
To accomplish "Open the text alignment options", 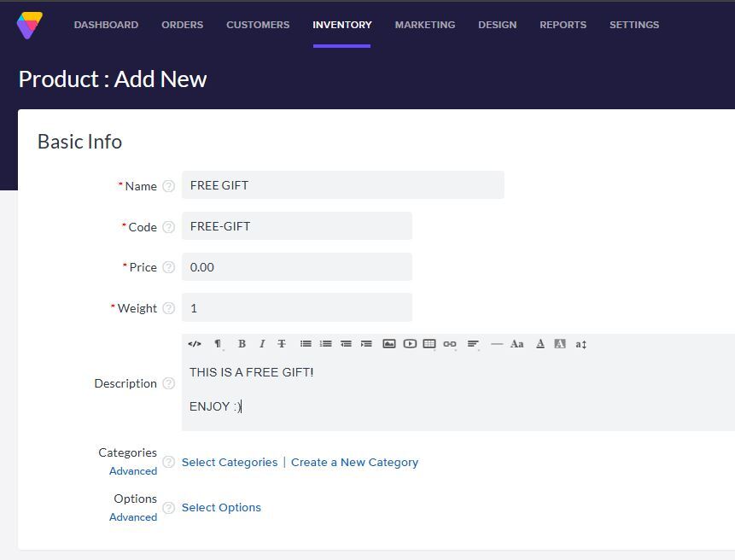I will tap(473, 344).
